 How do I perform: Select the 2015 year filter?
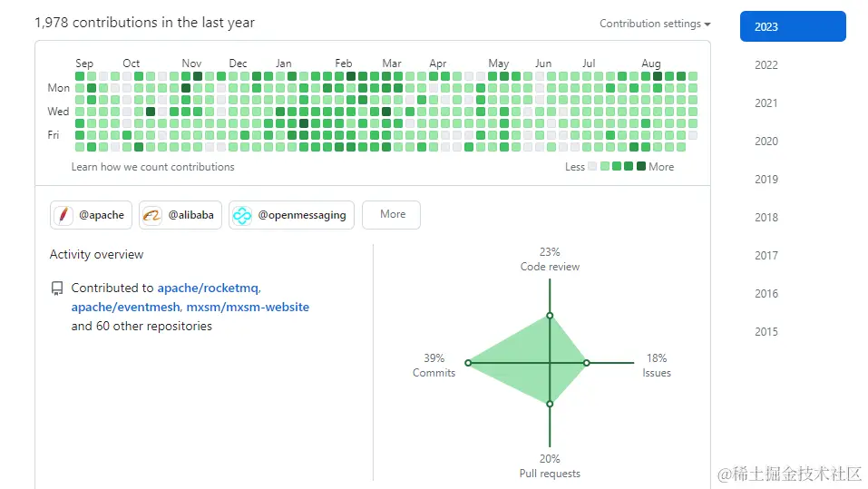(x=766, y=332)
